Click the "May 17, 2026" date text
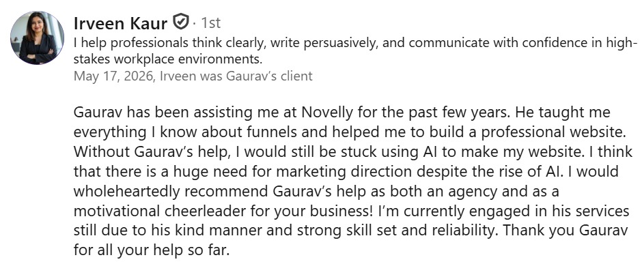This screenshot has width=644, height=279. coord(114,76)
